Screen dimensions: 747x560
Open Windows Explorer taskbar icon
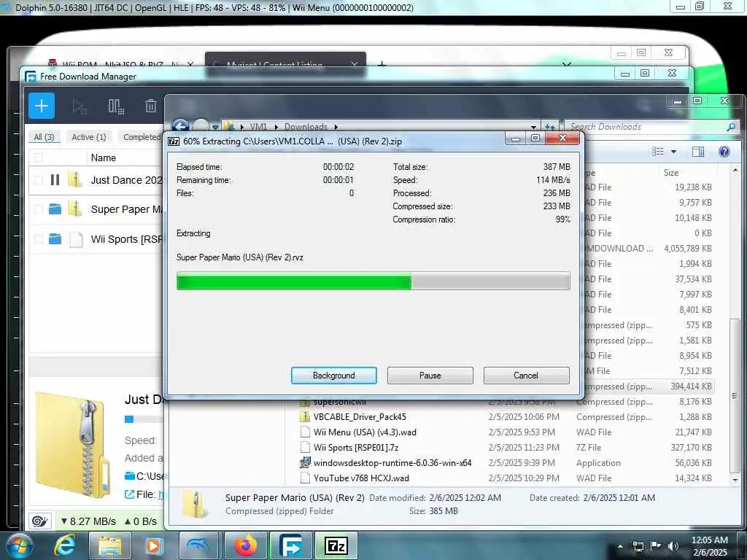pos(110,545)
